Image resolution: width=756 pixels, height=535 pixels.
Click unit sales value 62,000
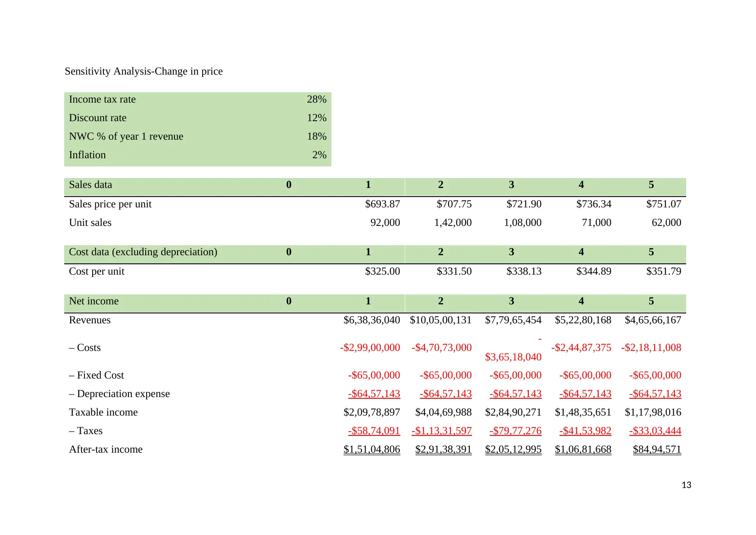666,222
